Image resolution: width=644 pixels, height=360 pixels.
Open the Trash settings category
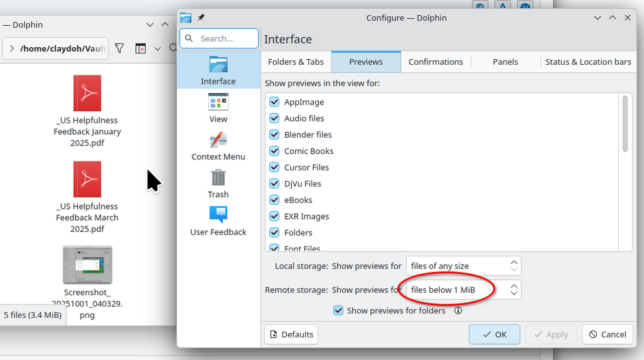tap(218, 183)
